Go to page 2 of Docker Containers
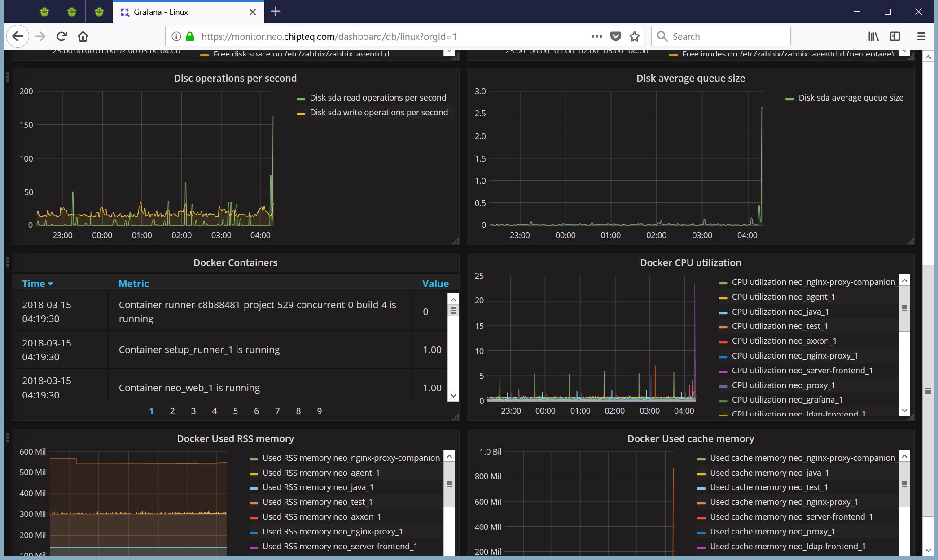Viewport: 938px width, 560px height. (x=172, y=411)
